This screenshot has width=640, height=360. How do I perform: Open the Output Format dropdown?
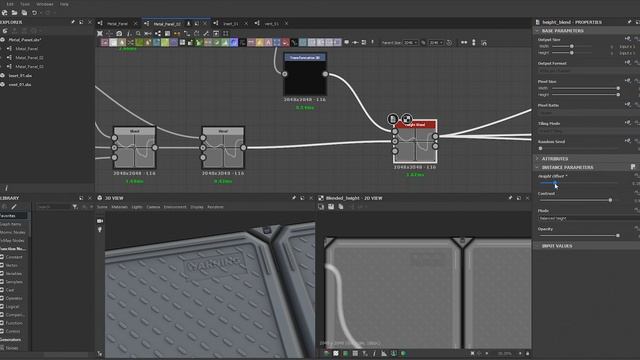[589, 71]
